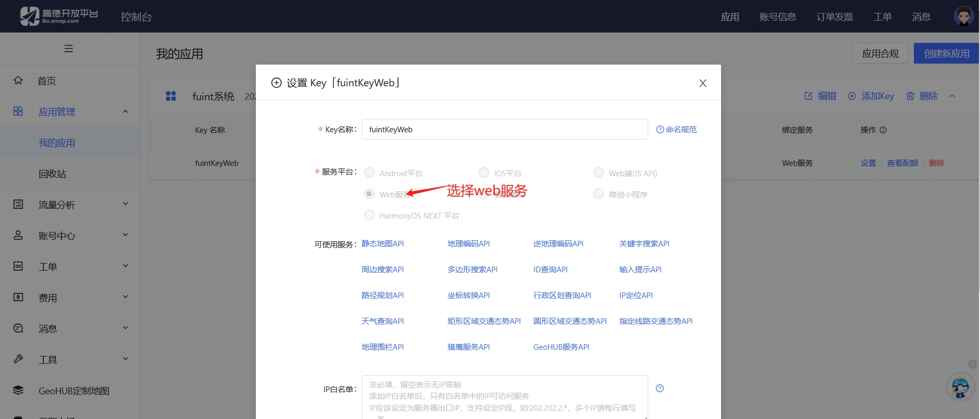Viewport: 980px width, 419px height.
Task: Click the hamburger menu collapse icon
Action: pyautogui.click(x=68, y=49)
